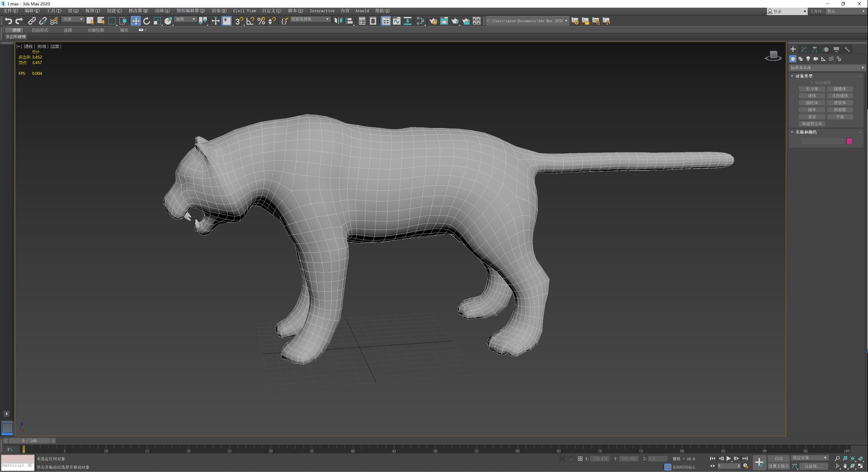Viewport: 868px width, 472px height.
Task: Click the Play Animation button
Action: tap(729, 458)
